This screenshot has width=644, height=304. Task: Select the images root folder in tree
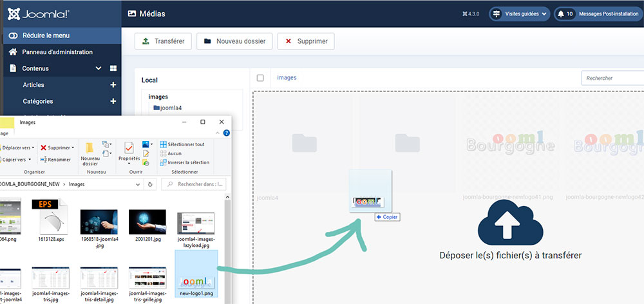point(158,97)
